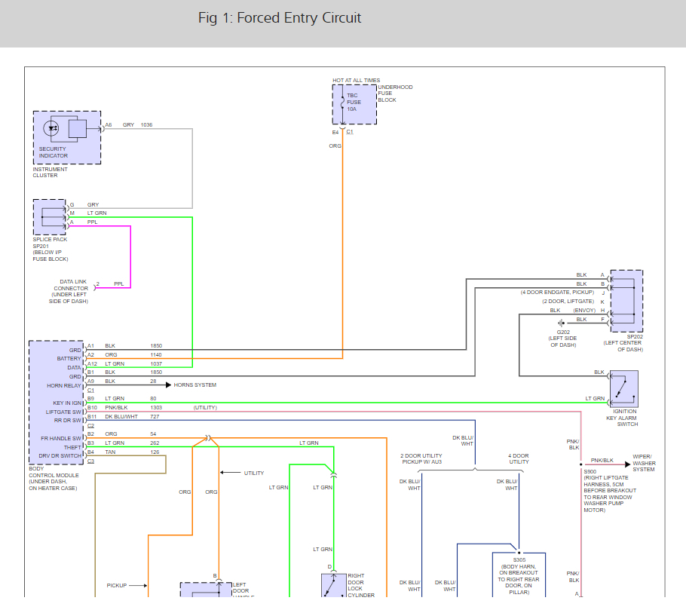This screenshot has width=686, height=616.
Task: Click the Horns System arrow
Action: [168, 385]
